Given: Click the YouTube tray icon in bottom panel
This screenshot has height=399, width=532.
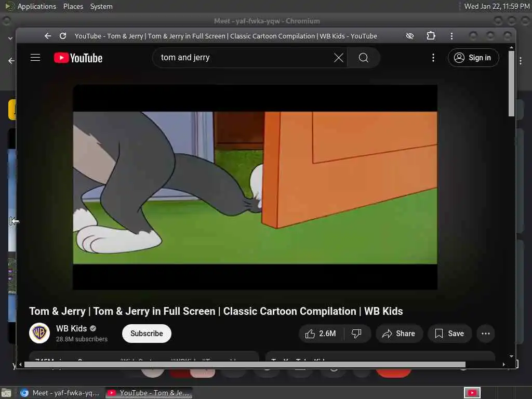Looking at the screenshot, I should (472, 393).
